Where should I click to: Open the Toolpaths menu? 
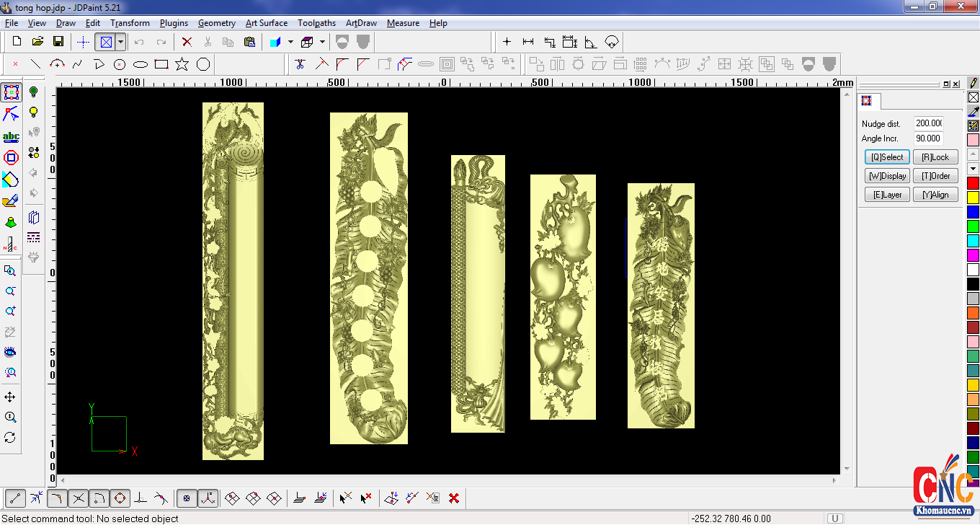(x=316, y=23)
